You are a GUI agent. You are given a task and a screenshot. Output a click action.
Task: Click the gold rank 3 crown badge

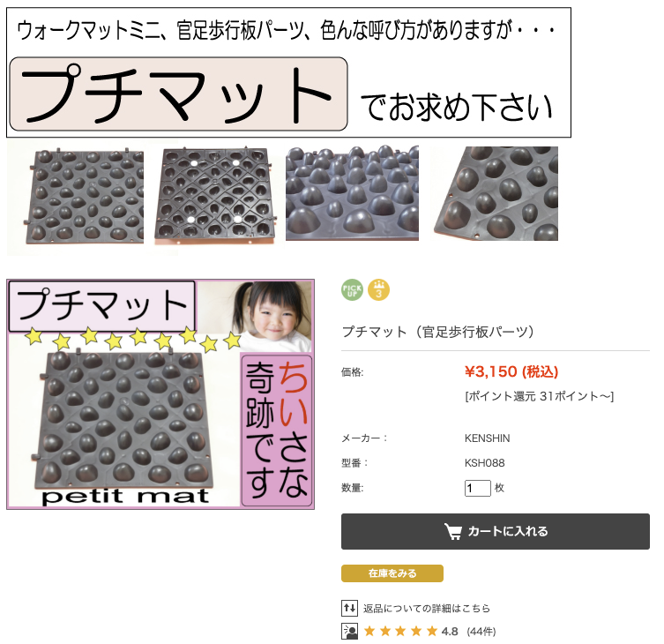[378, 290]
